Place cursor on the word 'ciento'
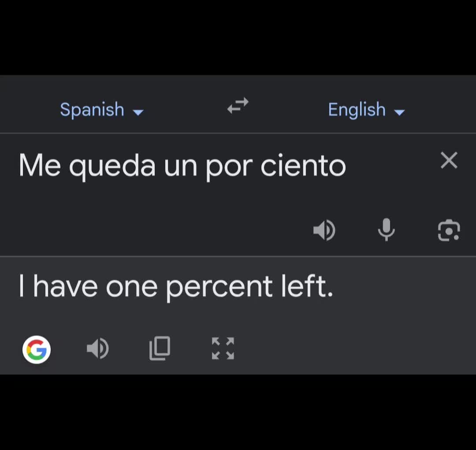This screenshot has width=476, height=450. point(303,165)
